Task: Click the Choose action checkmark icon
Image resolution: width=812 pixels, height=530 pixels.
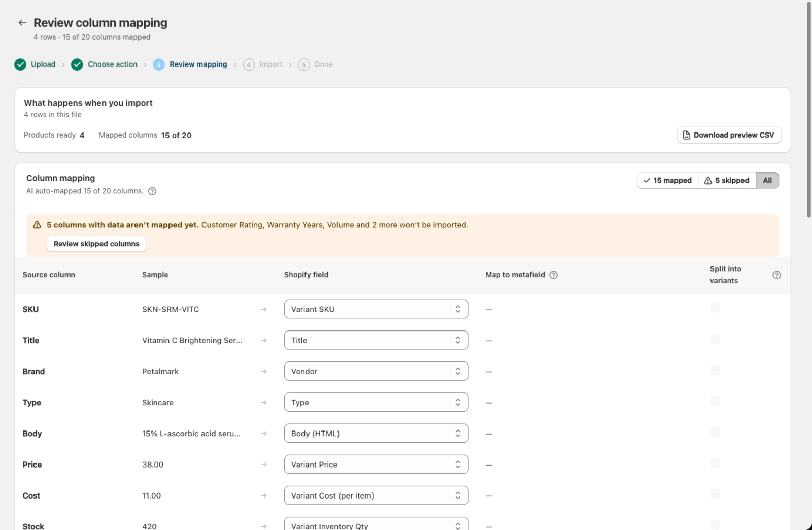Action: [x=77, y=64]
